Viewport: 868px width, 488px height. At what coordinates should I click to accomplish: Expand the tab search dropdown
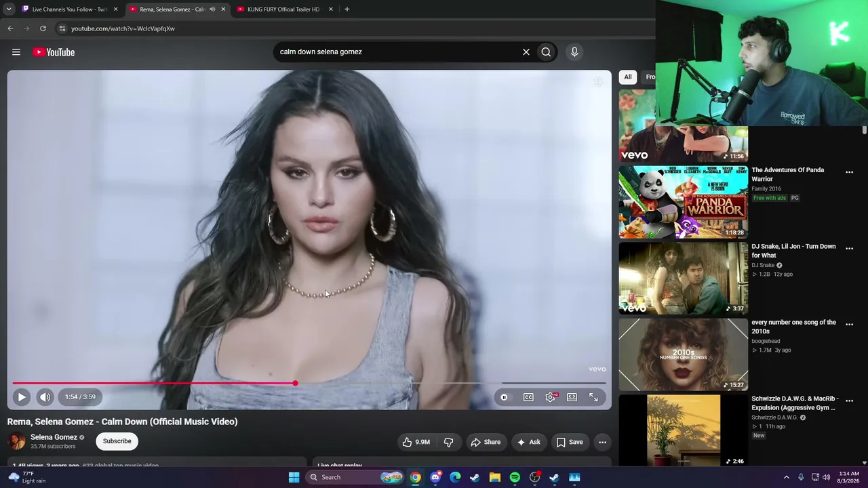[9, 9]
